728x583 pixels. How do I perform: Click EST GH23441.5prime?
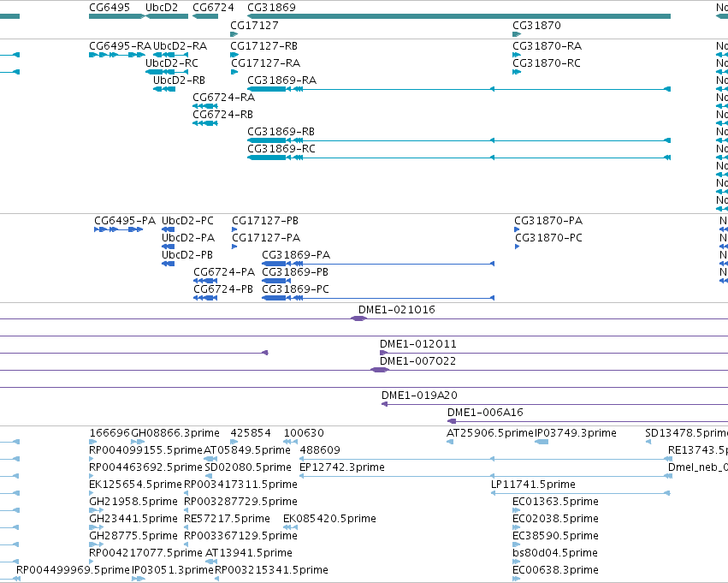pos(133,520)
